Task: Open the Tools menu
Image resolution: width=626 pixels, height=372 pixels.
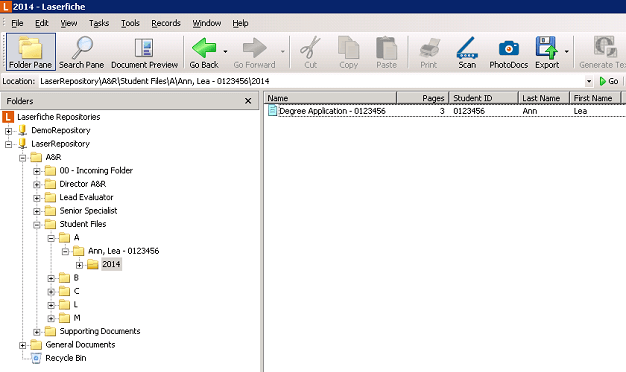Action: pos(130,23)
